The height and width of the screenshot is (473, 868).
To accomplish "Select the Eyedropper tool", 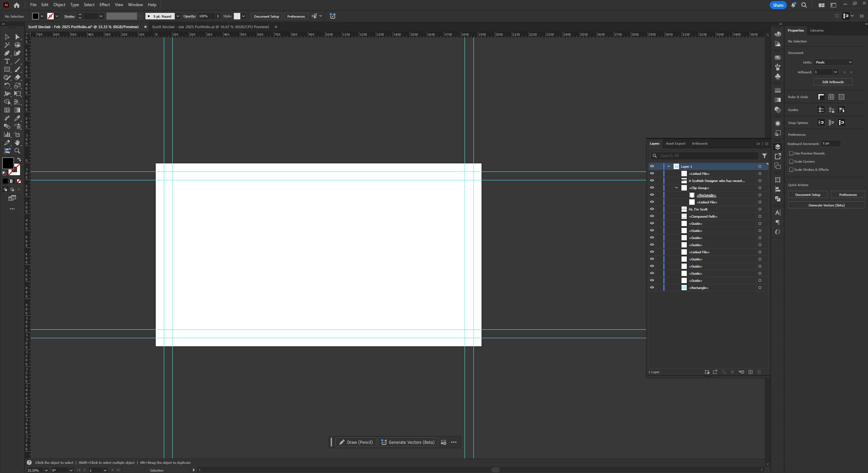I will 17,118.
